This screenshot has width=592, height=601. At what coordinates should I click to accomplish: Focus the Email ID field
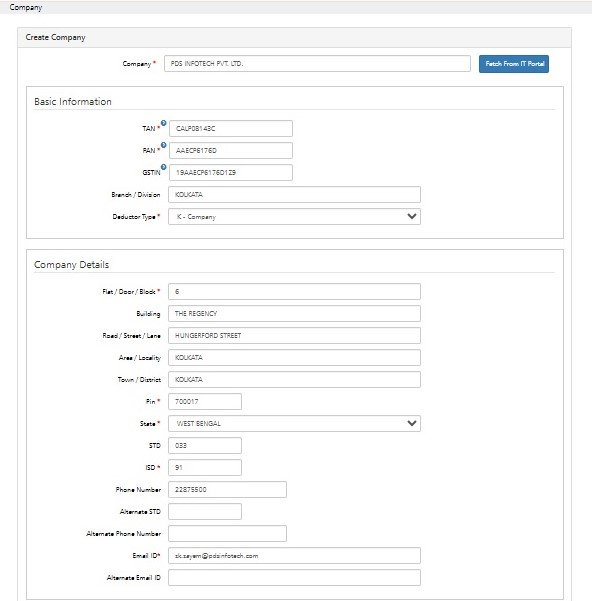[x=294, y=556]
